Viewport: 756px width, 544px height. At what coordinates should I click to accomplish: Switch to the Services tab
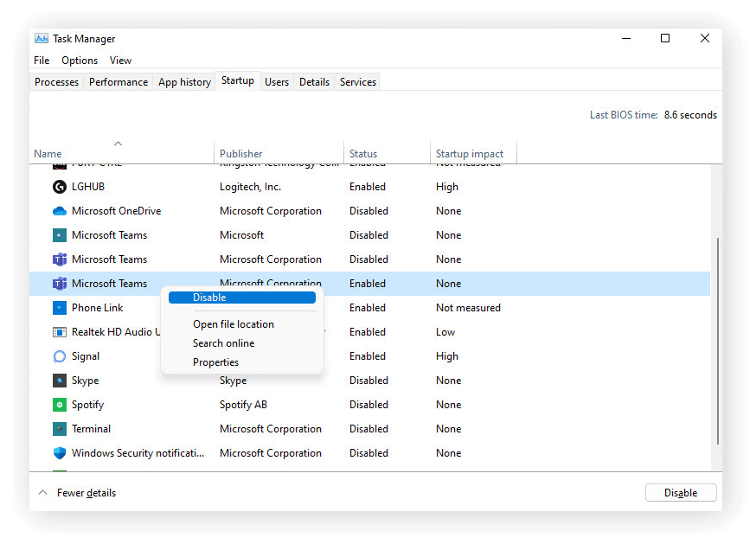click(x=356, y=81)
